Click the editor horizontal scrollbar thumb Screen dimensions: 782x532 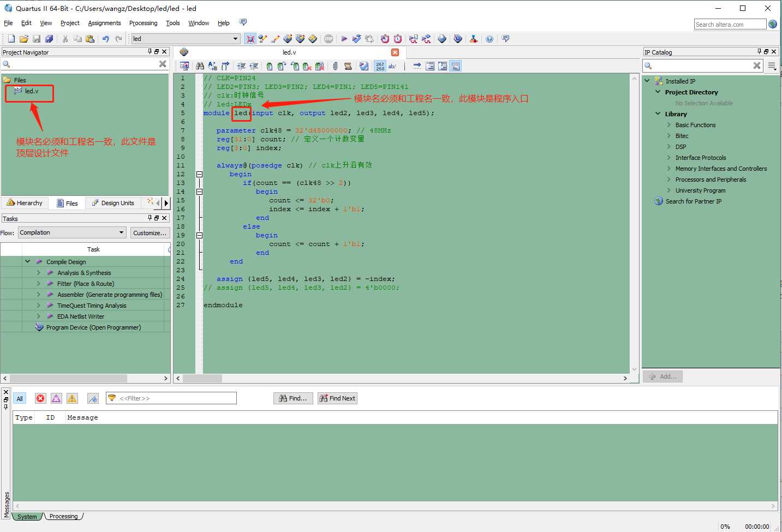[202, 378]
